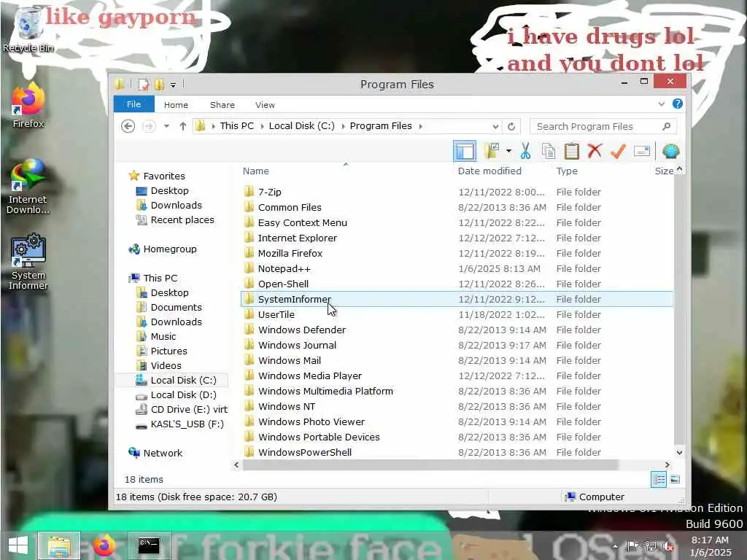Open the arrow after Local Disk (C:) breadcrumb

[343, 126]
